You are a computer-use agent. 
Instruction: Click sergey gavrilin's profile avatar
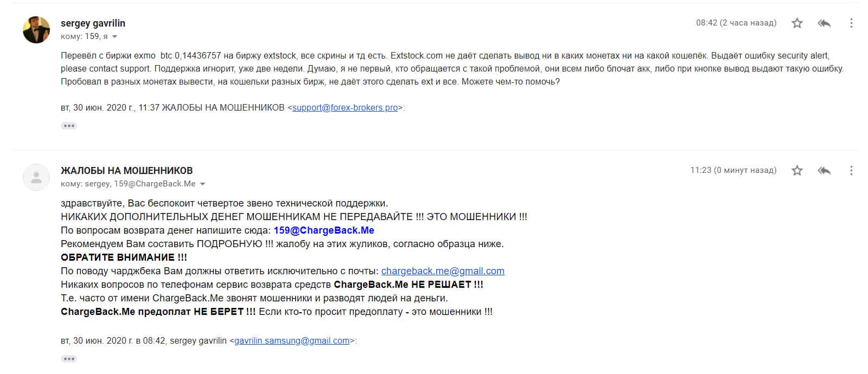click(36, 29)
